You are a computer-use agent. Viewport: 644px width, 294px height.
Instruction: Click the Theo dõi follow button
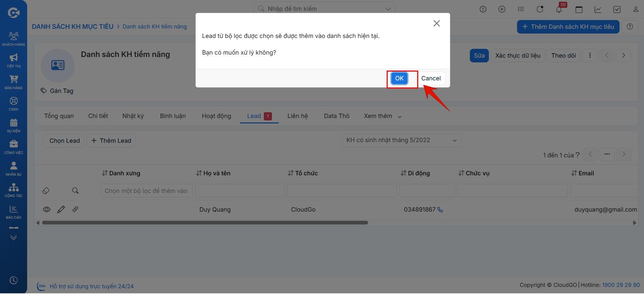point(564,56)
